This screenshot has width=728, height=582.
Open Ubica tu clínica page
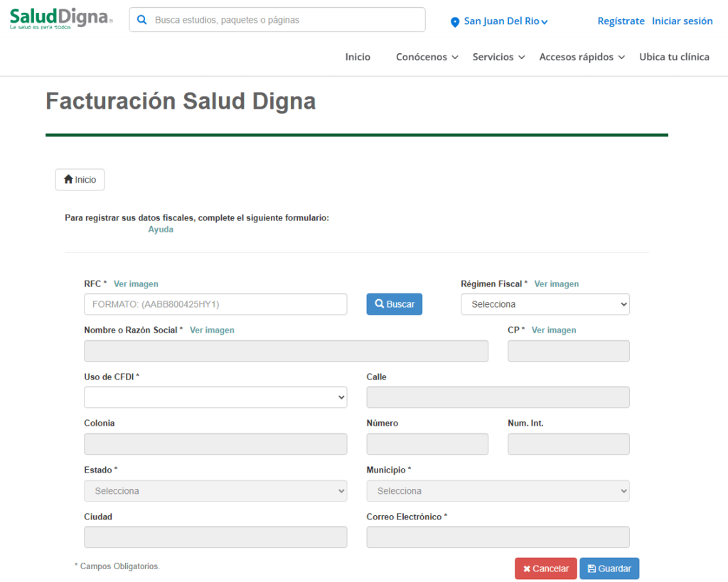[x=674, y=57]
